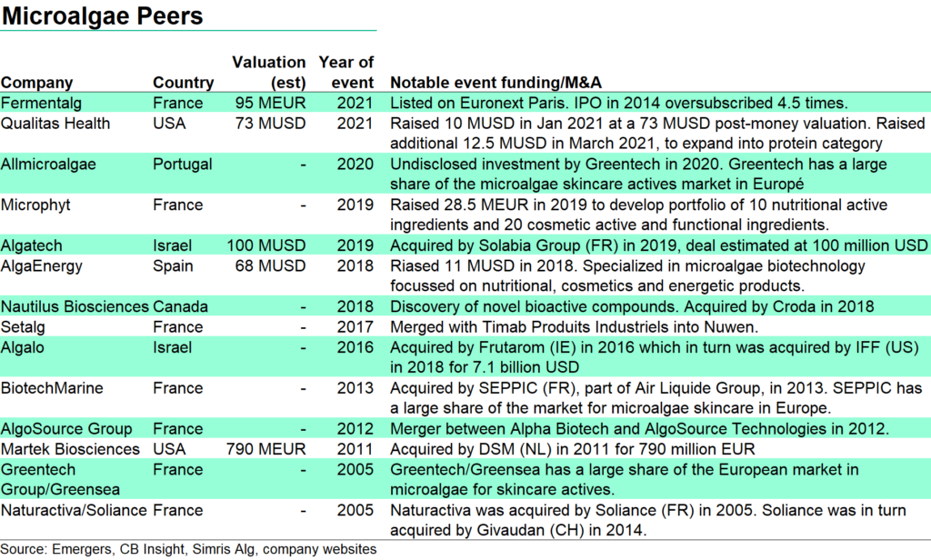
Task: Select year 2020 in the Allmicroalgae row
Action: [x=355, y=165]
